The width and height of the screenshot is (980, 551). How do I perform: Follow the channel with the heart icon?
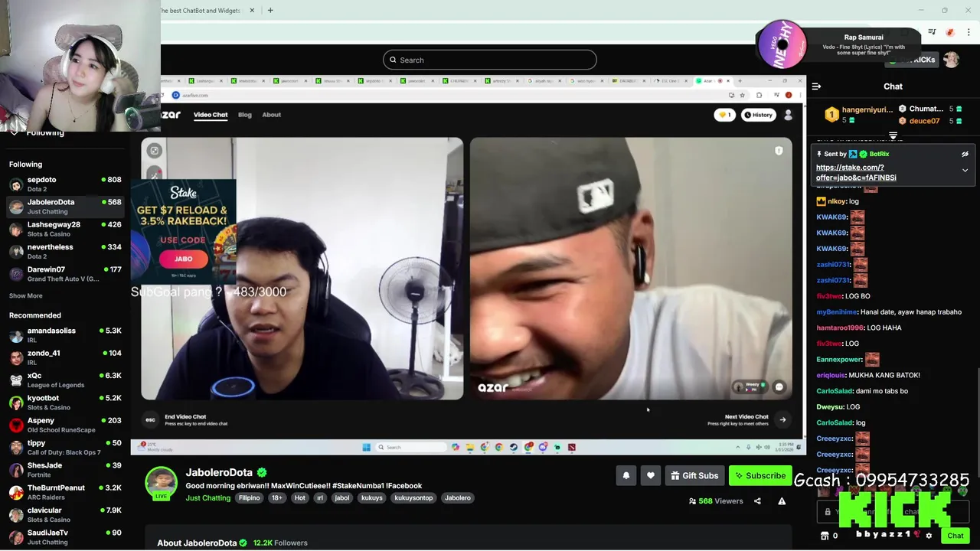[651, 475]
